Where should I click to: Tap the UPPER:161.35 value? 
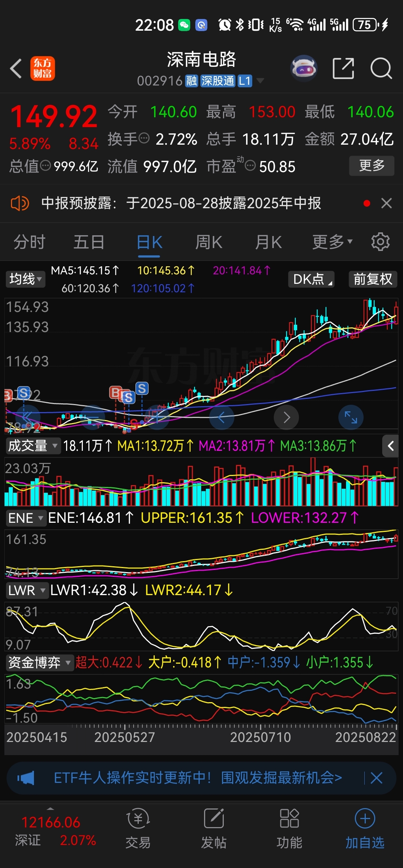click(192, 518)
